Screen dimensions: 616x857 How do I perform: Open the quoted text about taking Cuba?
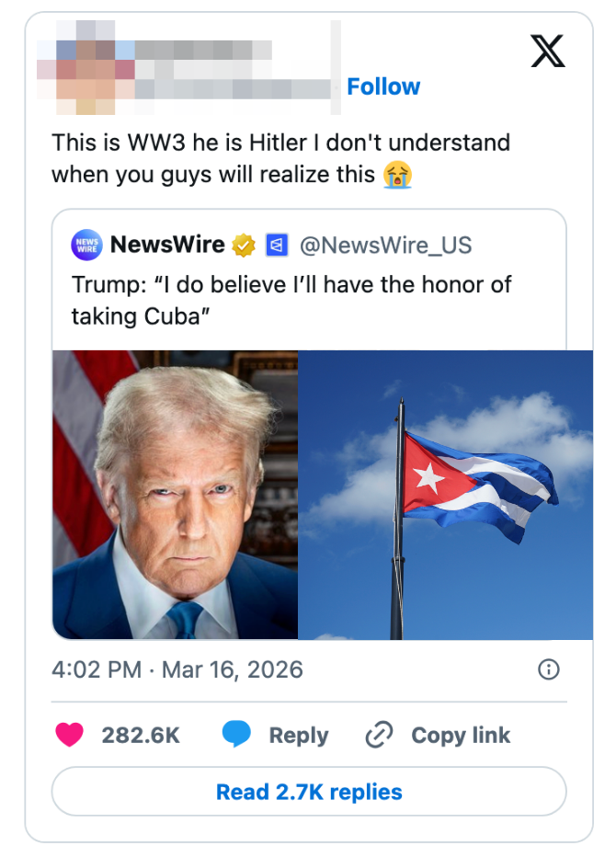pos(291,300)
